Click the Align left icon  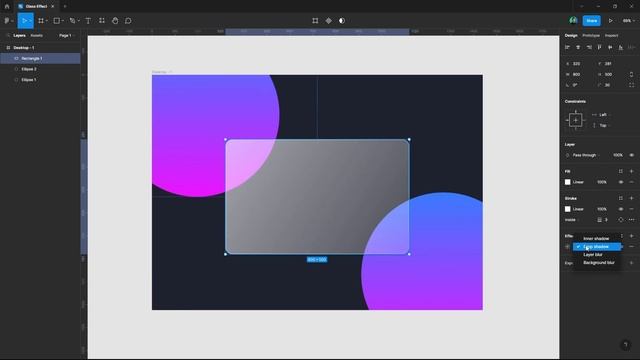click(567, 47)
